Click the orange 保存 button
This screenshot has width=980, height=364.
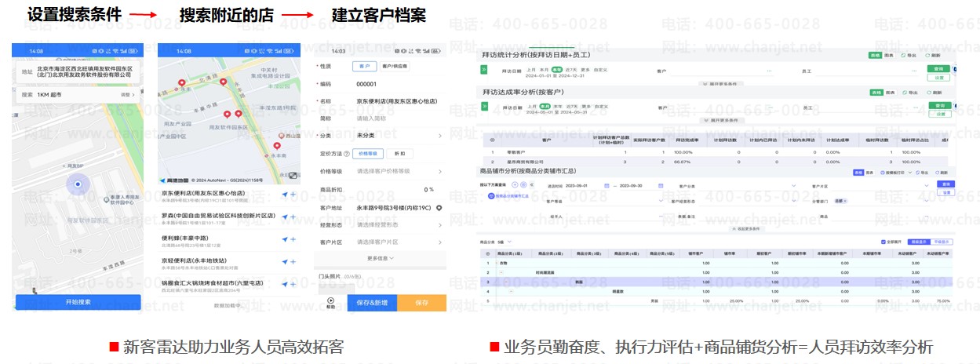pyautogui.click(x=421, y=303)
